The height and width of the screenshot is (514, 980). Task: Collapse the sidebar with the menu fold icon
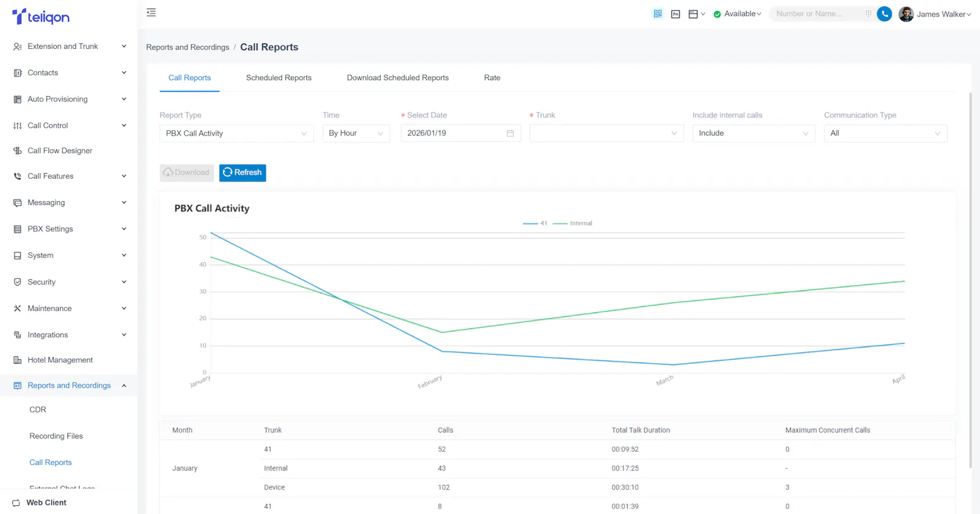click(151, 13)
